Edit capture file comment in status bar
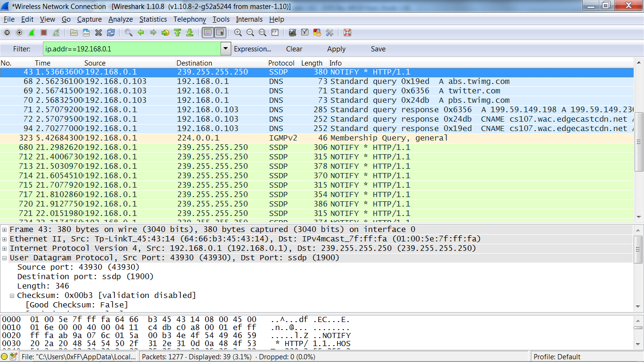The width and height of the screenshot is (644, 364). tap(13, 357)
